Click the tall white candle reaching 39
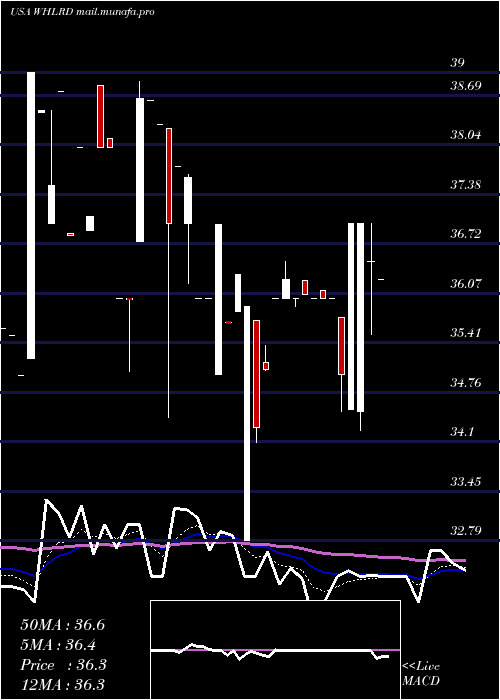This screenshot has width=500, height=700. [x=31, y=215]
